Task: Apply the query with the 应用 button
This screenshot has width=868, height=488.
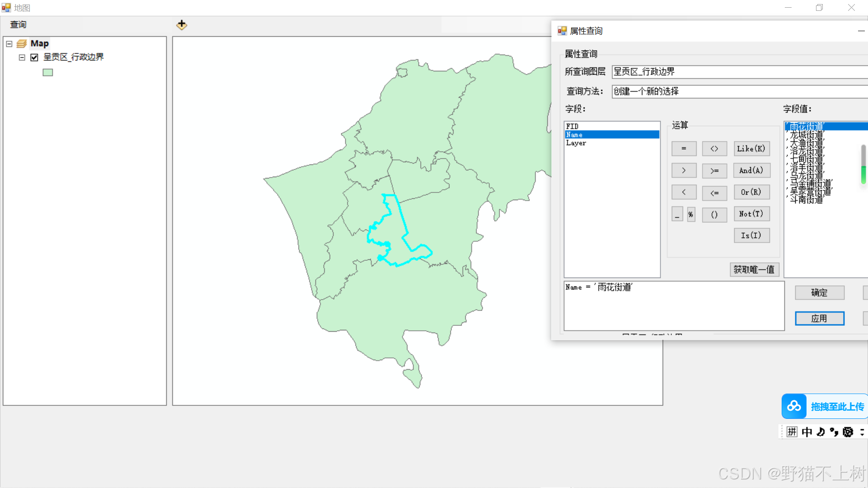Action: (x=819, y=318)
